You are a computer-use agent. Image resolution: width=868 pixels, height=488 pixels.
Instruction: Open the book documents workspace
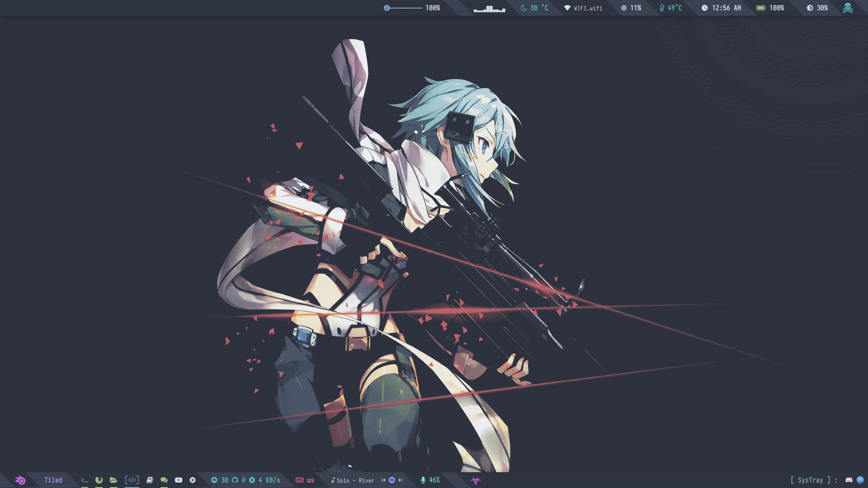150,480
